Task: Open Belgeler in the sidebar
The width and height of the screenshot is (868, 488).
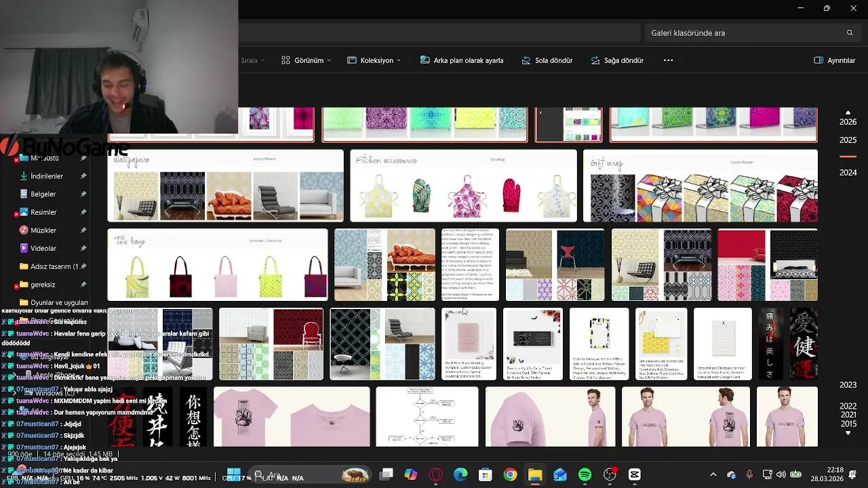Action: point(43,194)
